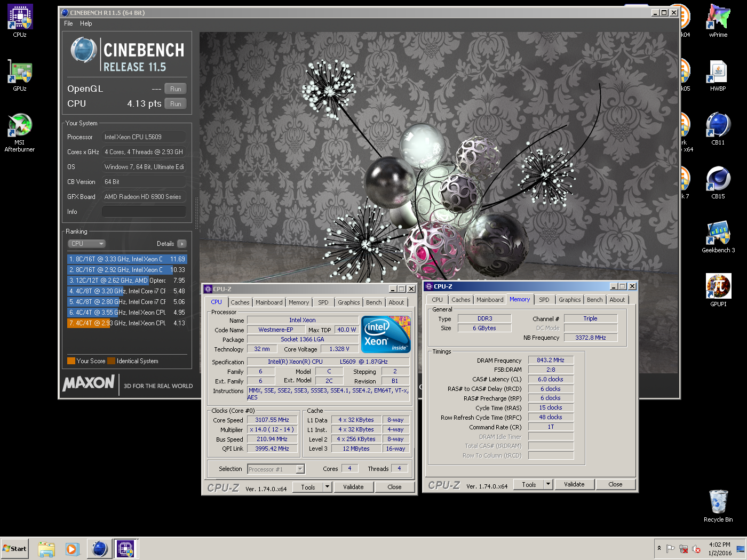Click Tools button in left CPU-Z
The height and width of the screenshot is (560, 747).
[x=308, y=487]
